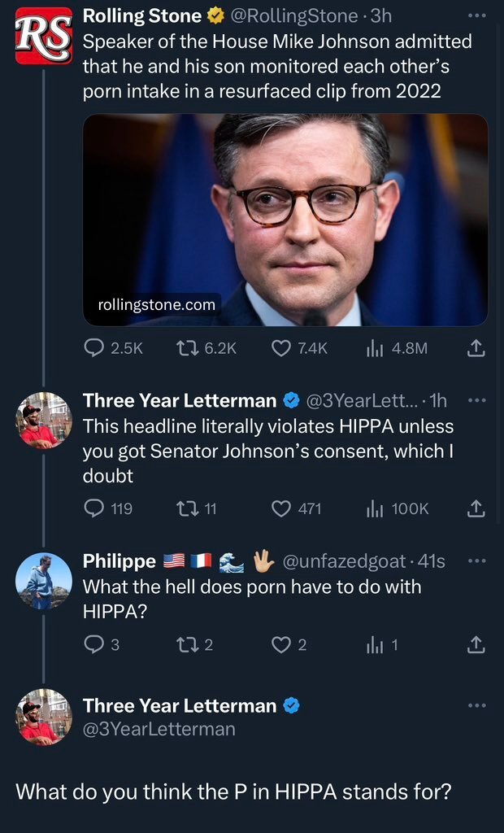Open more options on the bottom tweet

[477, 705]
